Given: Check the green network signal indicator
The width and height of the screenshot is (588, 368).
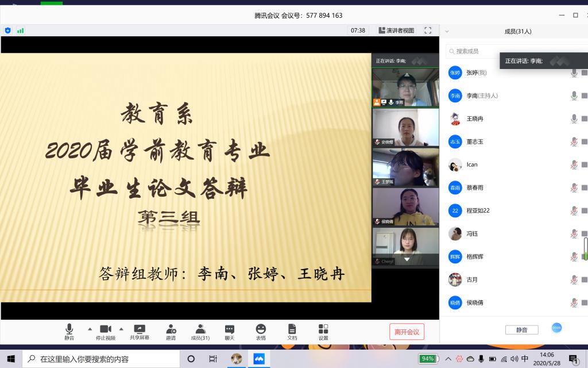Looking at the screenshot, I should click(21, 30).
